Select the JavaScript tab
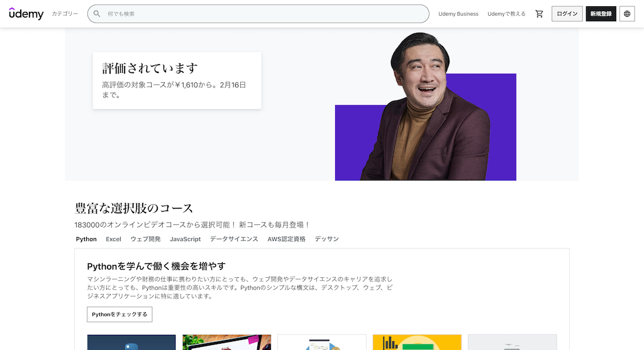This screenshot has height=350, width=644. pyautogui.click(x=186, y=239)
